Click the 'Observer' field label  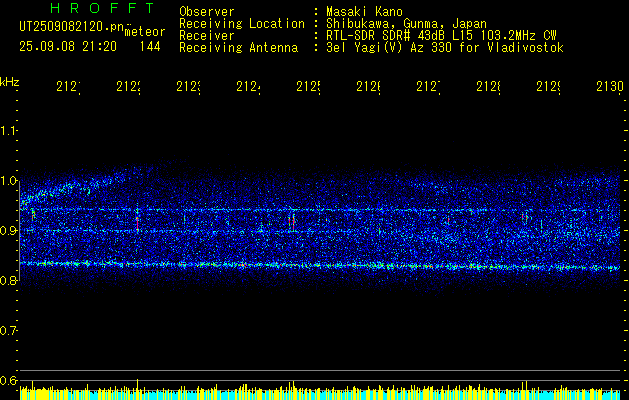pos(207,11)
